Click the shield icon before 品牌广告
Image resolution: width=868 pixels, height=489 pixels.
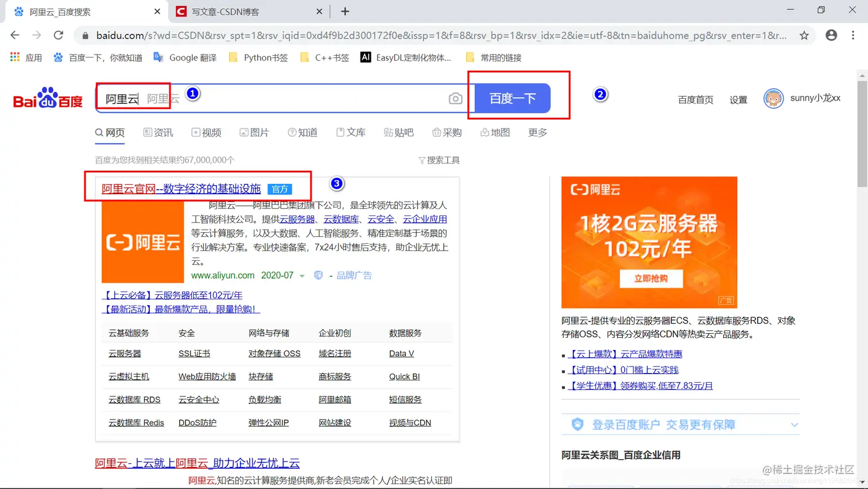[319, 275]
